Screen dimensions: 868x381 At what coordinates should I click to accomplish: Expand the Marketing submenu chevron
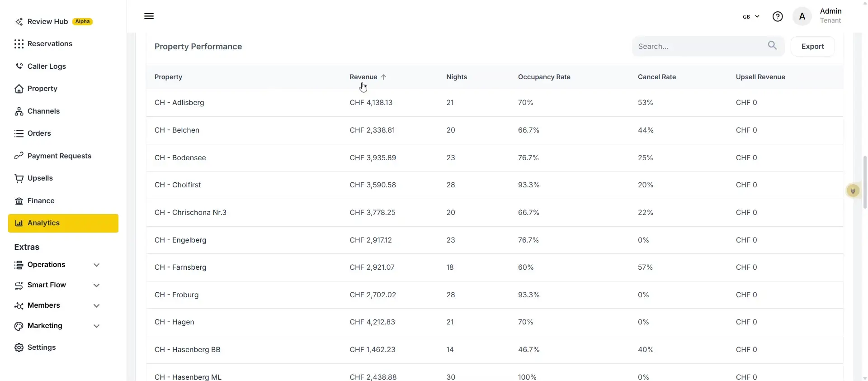[x=96, y=326]
